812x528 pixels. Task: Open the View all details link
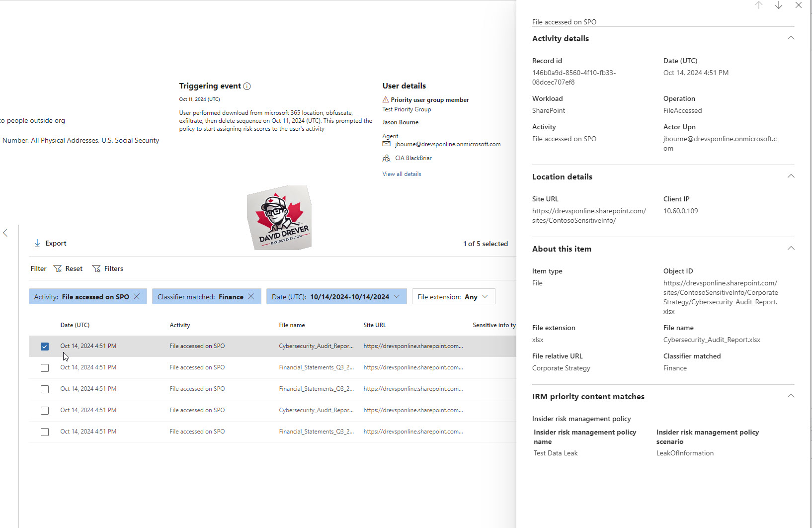[x=402, y=174]
